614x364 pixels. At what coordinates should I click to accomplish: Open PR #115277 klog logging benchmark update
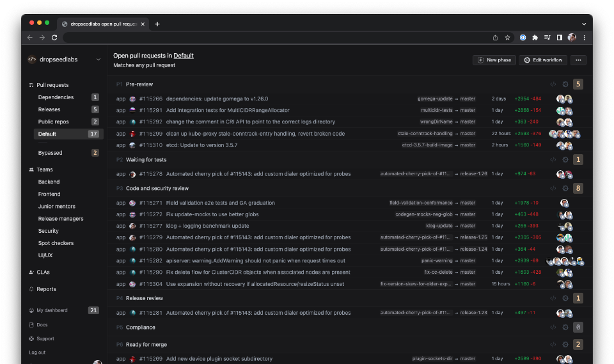coord(207,226)
